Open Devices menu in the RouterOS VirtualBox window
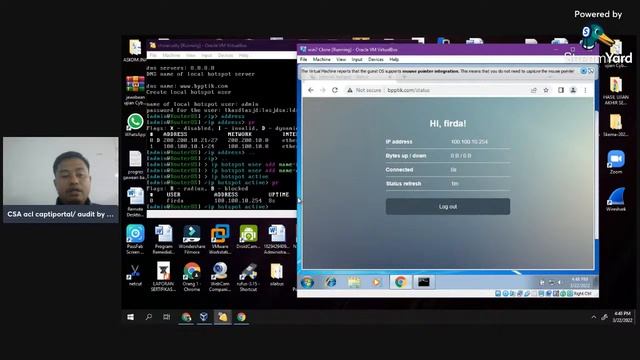This screenshot has height=360, width=640. click(x=225, y=55)
